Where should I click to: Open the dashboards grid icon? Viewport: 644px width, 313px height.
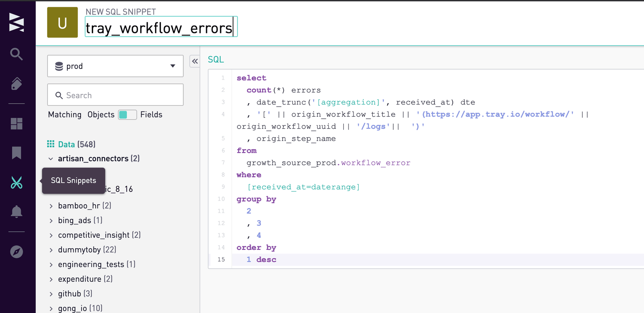pos(17,124)
